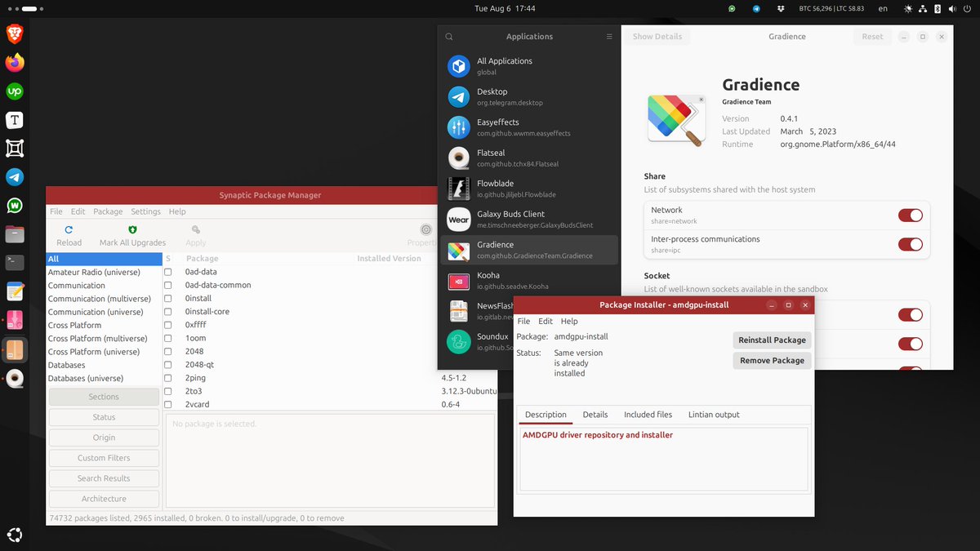
Task: Open the Edit menu in Package Installer
Action: click(546, 322)
